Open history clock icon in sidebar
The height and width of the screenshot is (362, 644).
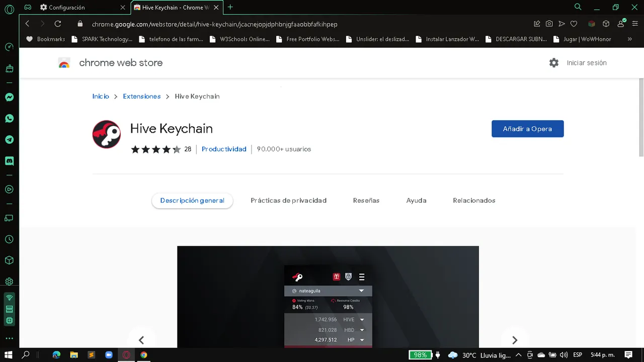(9, 239)
